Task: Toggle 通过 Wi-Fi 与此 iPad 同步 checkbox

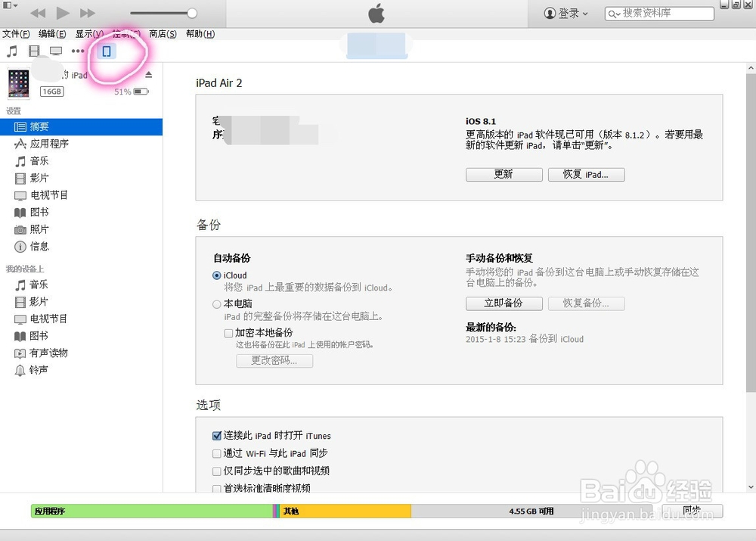Action: click(x=217, y=454)
